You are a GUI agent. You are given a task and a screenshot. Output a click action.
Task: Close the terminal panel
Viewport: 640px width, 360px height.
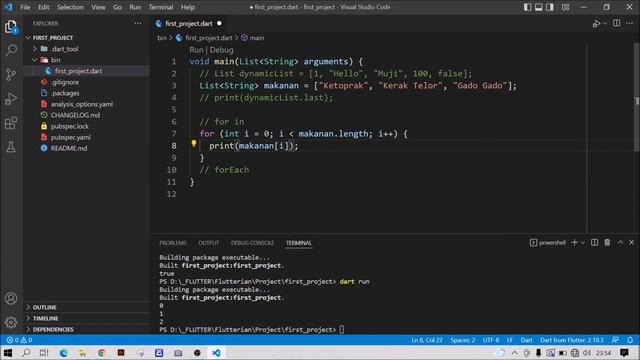click(631, 242)
